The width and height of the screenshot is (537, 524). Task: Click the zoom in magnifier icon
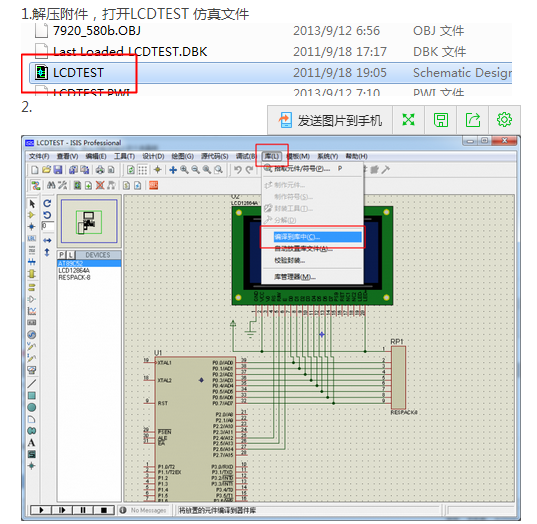click(x=184, y=170)
